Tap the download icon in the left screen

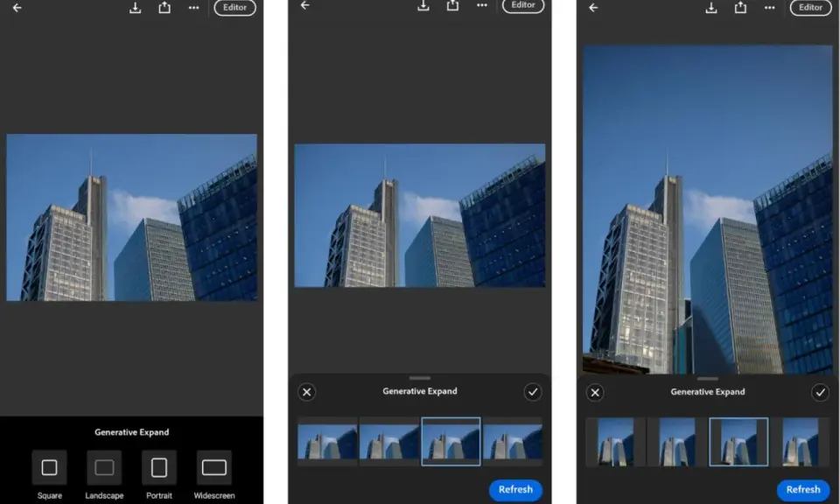pyautogui.click(x=135, y=8)
